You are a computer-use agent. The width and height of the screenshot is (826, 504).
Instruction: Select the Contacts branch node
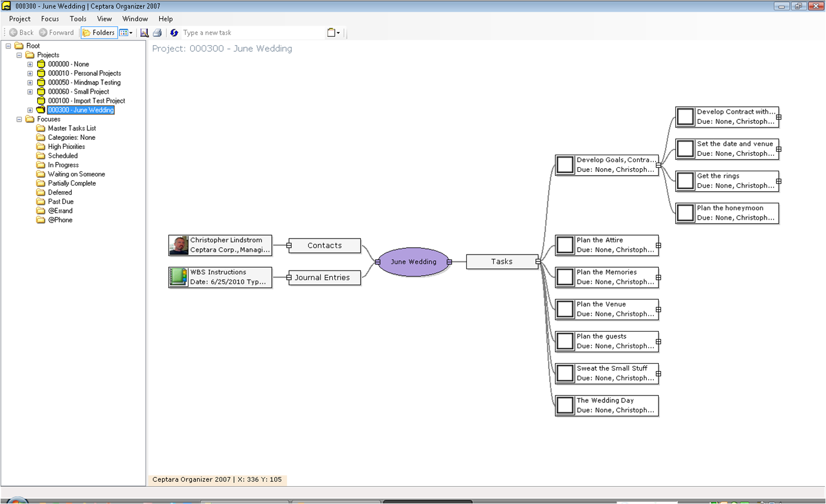324,245
